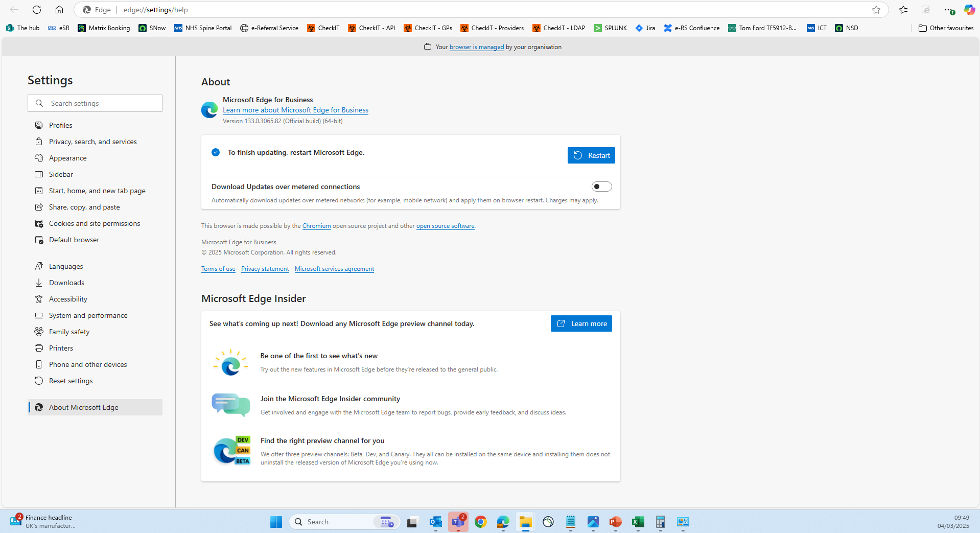Open the Jira bookmark

tap(645, 28)
